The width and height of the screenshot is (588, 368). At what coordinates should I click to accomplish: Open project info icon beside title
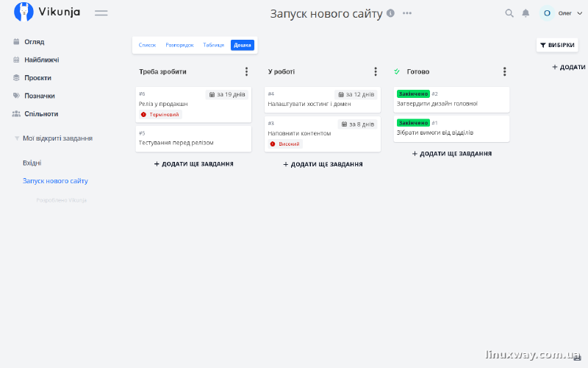[390, 13]
